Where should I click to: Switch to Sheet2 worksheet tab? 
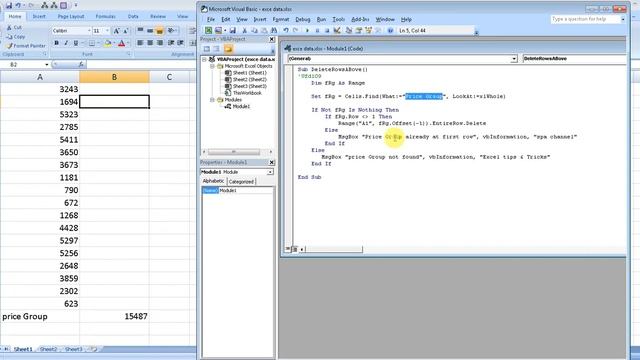click(x=48, y=349)
